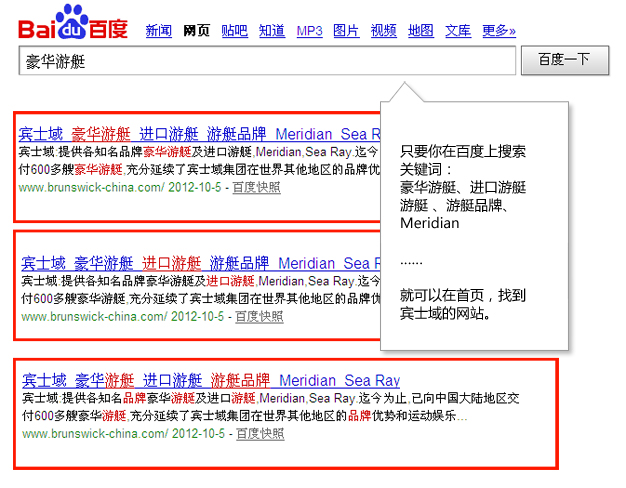Viewport: 626px width, 488px height.
Task: Open second result title with 进口游艇 highlighted
Action: [x=200, y=264]
